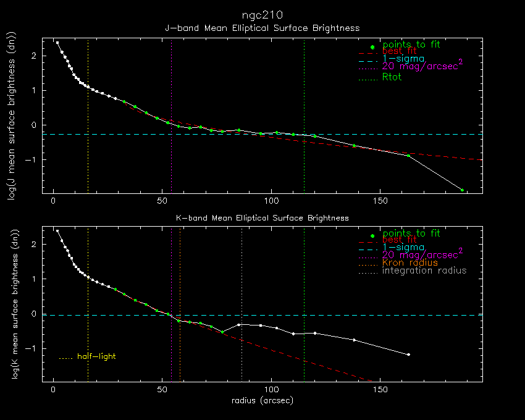This screenshot has width=525, height=420.
Task: Select the 'Rtot' legend entry in J-band plot
Action: (392, 77)
